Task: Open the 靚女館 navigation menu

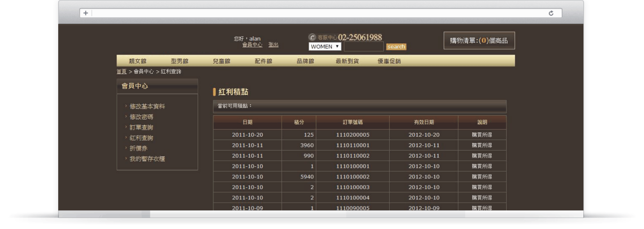Action: click(137, 61)
